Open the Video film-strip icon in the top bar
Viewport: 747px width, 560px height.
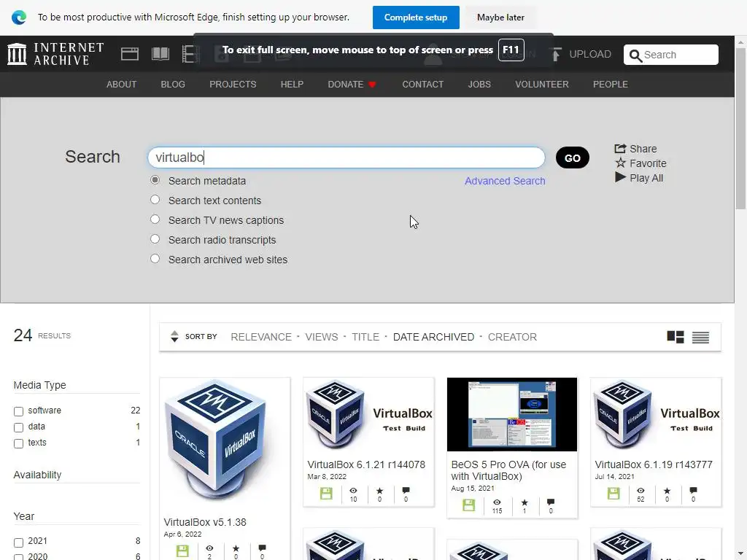click(x=190, y=54)
